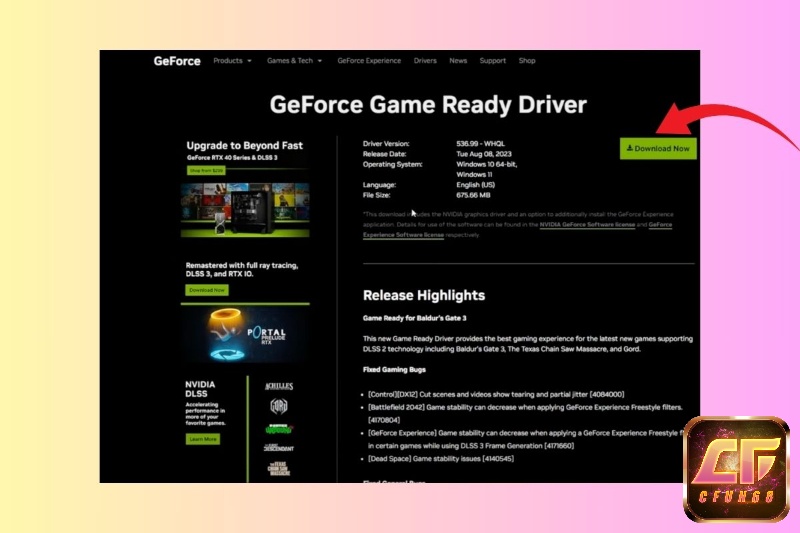Select the driver version 536.99 - WHQL text
This screenshot has width=800, height=533.
(x=480, y=144)
